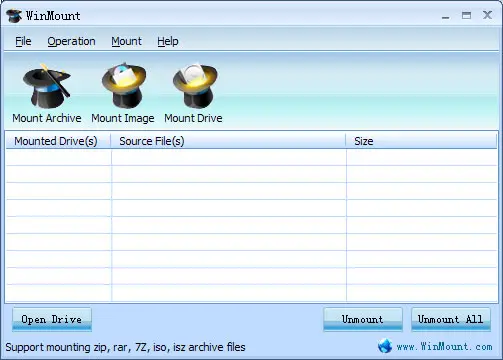This screenshot has height=360, width=503.
Task: Click the Mount Drive hat icon
Action: pyautogui.click(x=195, y=85)
